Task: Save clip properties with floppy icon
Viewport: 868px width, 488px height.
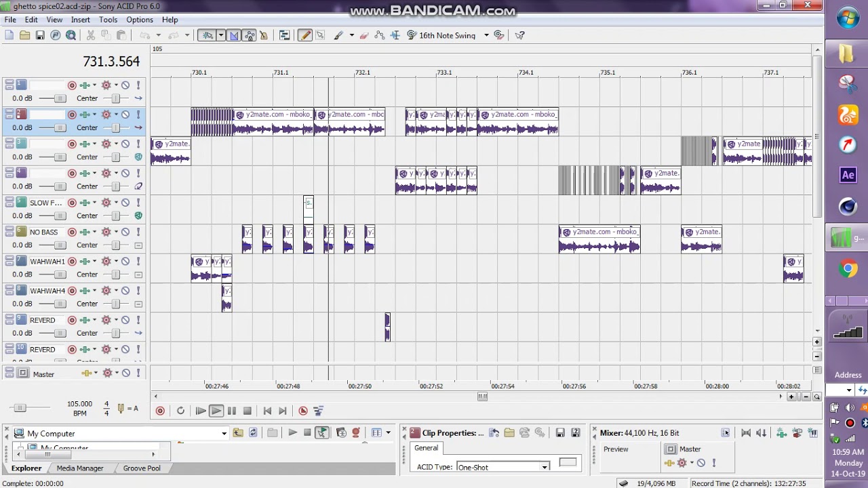Action: (560, 432)
